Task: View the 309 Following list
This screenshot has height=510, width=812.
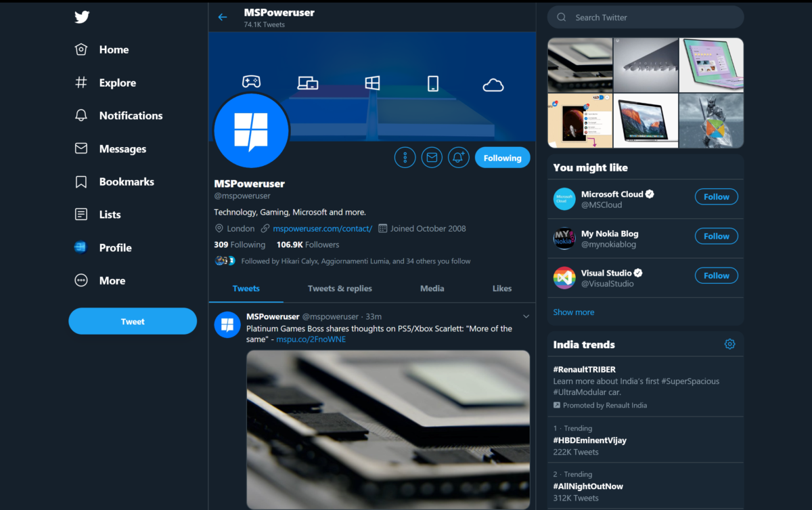Action: [x=240, y=245]
